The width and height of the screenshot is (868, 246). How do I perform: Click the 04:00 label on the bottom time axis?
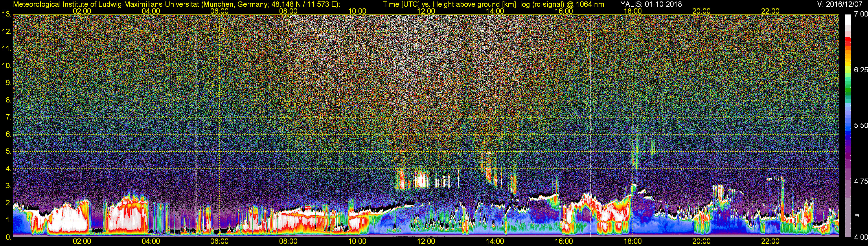pyautogui.click(x=151, y=241)
